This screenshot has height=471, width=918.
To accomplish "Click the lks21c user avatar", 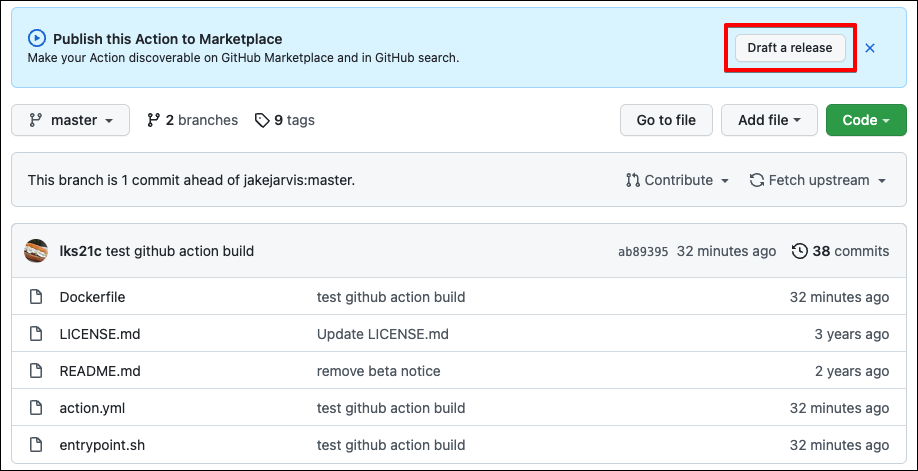I will click(x=36, y=251).
